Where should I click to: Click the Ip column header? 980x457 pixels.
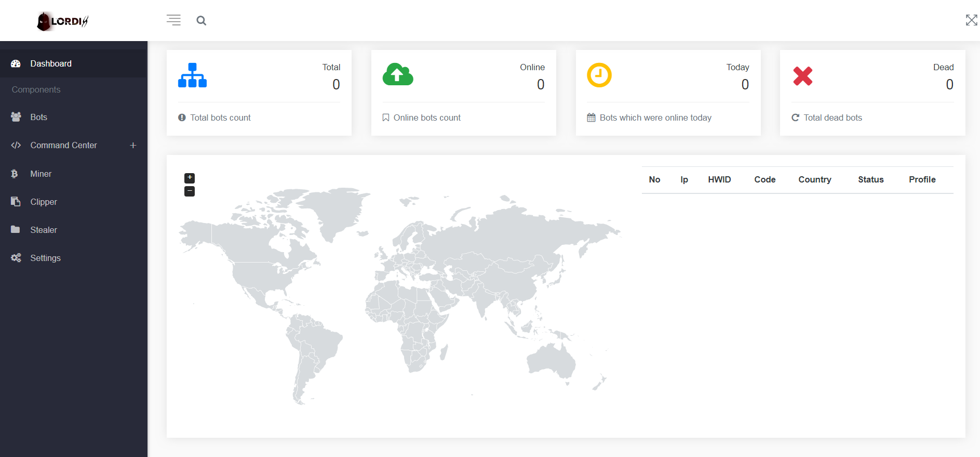(684, 179)
